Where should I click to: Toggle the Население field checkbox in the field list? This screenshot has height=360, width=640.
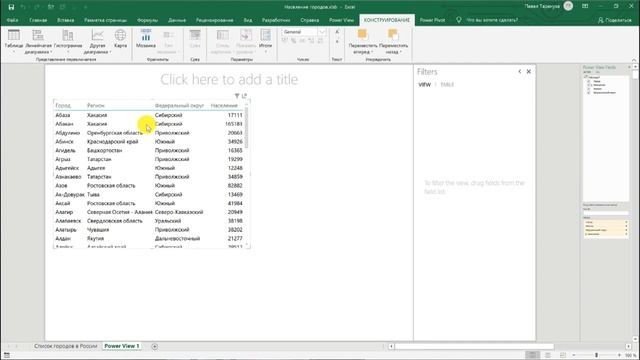click(589, 85)
